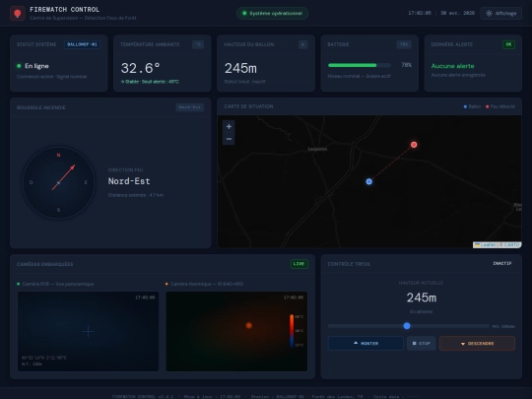
Task: Click the 245m value in balloon height card
Action: point(240,69)
